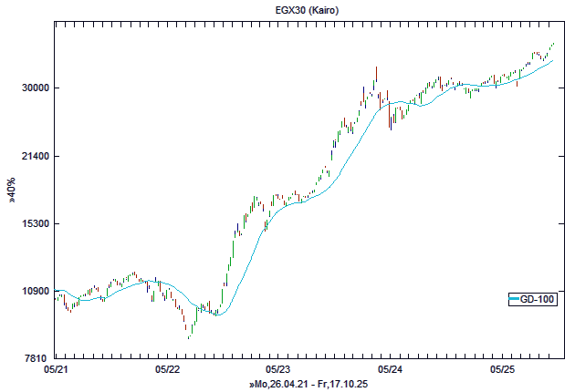Select the 05/21 x-axis date label

click(x=56, y=370)
